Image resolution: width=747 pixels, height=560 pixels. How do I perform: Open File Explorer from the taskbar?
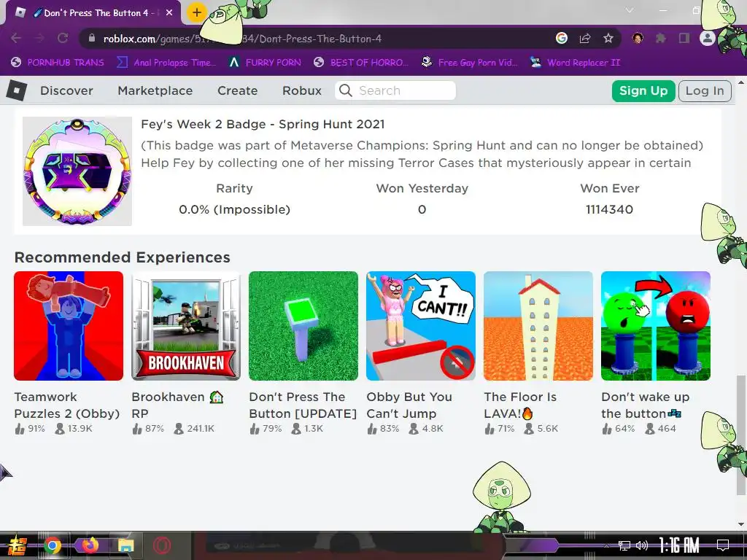point(125,545)
